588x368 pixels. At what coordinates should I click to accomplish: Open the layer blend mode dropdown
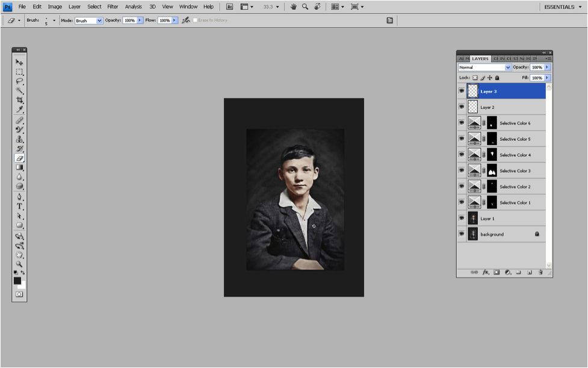coord(484,67)
